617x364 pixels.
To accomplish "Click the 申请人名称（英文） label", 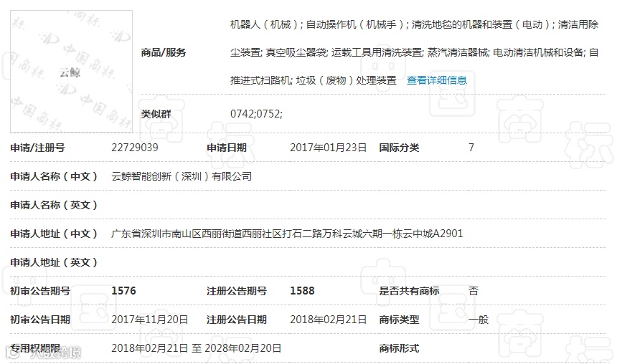I will tap(54, 205).
